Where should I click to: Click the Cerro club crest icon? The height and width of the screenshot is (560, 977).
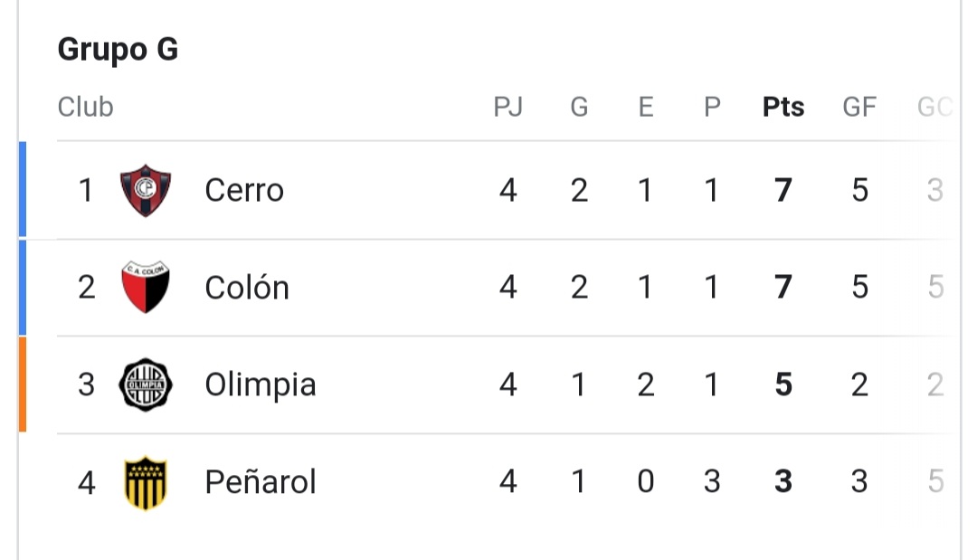click(x=145, y=191)
